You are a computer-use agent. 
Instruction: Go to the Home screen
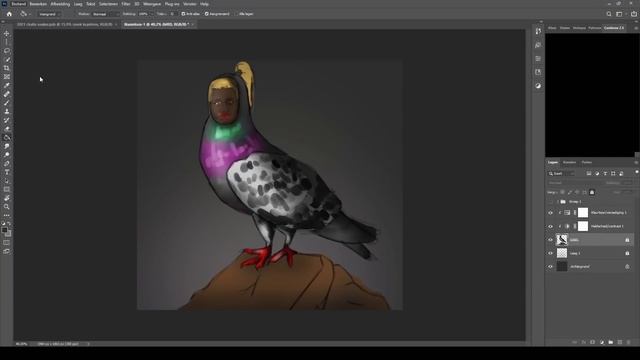pos(9,14)
